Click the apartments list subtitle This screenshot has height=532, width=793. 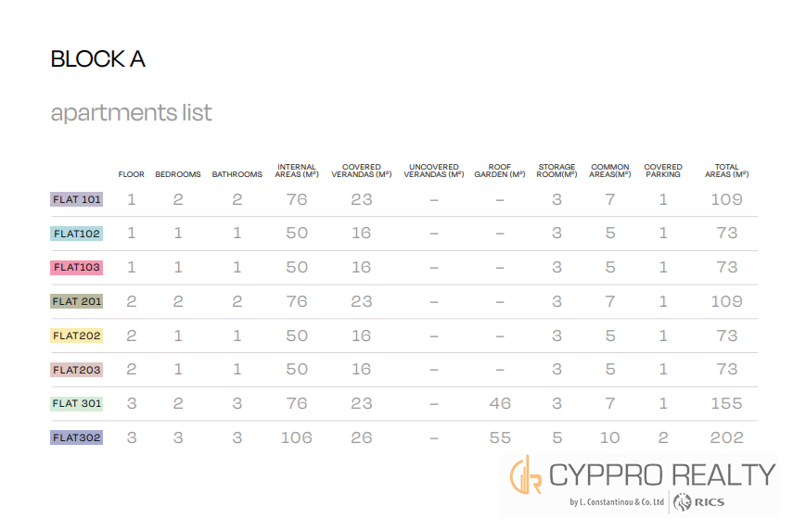coord(131,113)
